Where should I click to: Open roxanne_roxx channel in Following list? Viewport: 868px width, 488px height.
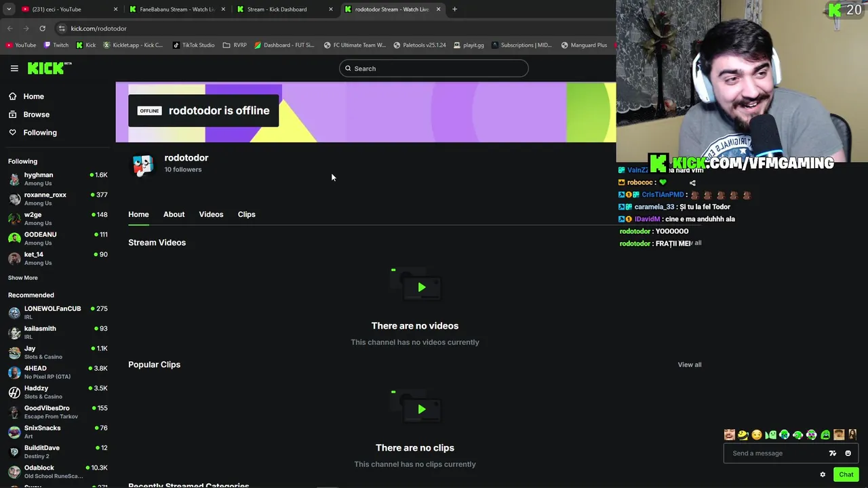[x=58, y=199]
